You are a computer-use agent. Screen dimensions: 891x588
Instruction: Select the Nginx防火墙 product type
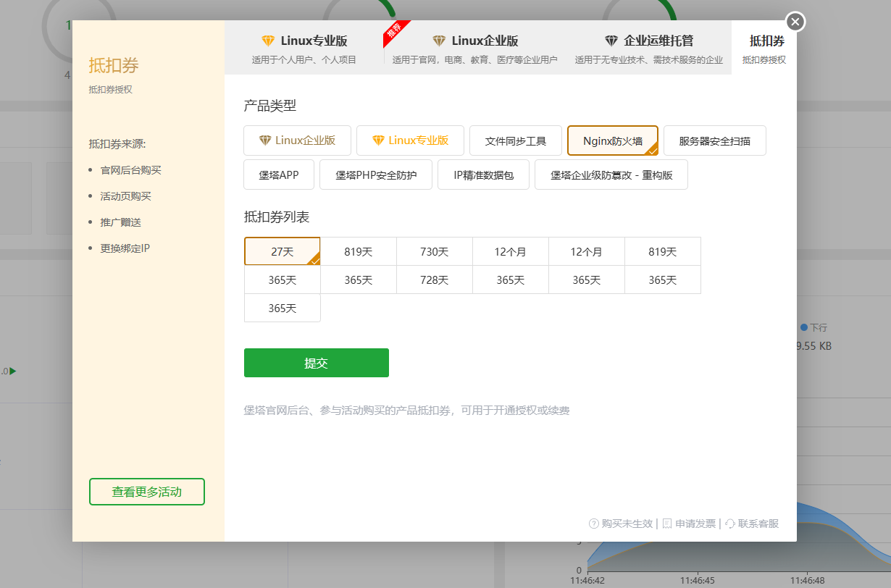click(613, 140)
